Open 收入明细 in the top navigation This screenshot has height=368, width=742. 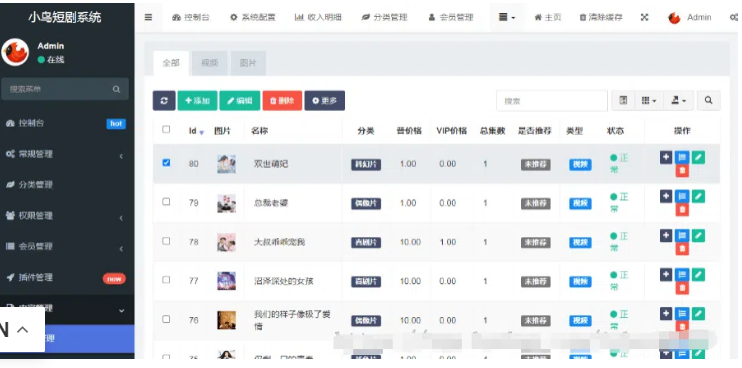point(318,18)
